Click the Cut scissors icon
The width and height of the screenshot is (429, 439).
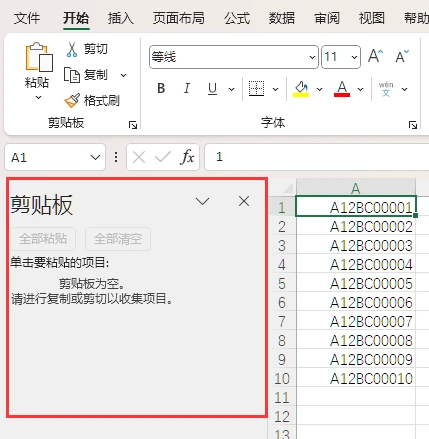tap(72, 49)
